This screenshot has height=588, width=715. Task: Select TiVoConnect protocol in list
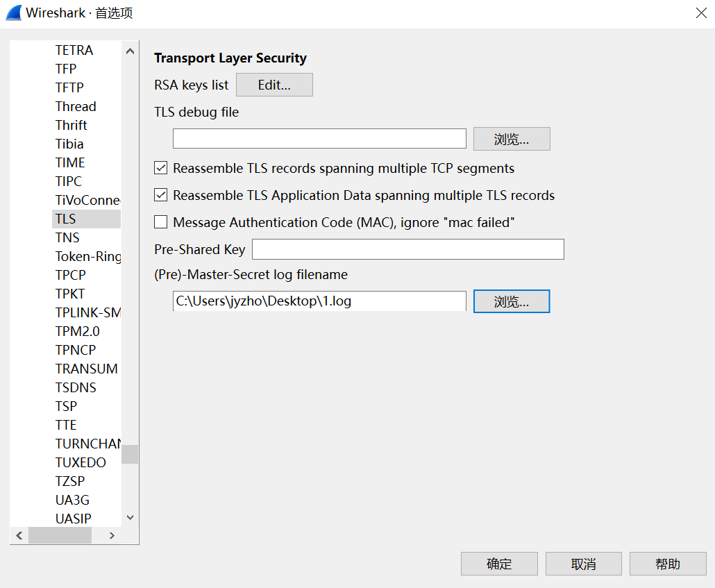tap(88, 200)
